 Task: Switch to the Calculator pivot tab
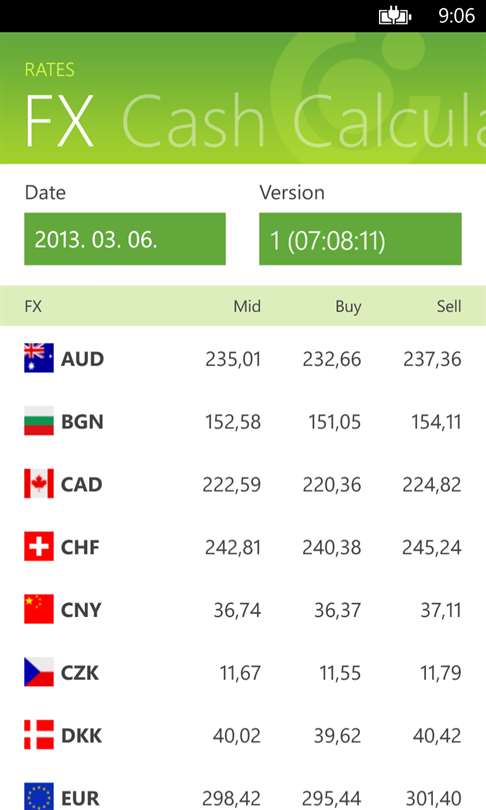pyautogui.click(x=389, y=121)
